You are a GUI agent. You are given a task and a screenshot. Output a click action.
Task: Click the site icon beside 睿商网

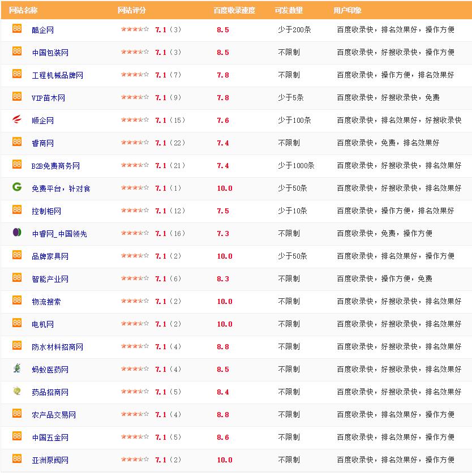[17, 141]
